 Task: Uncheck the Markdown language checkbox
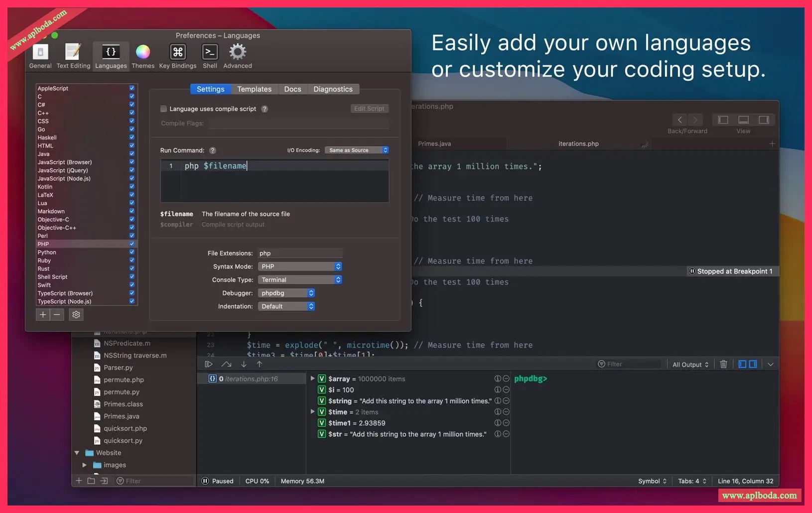coord(132,211)
